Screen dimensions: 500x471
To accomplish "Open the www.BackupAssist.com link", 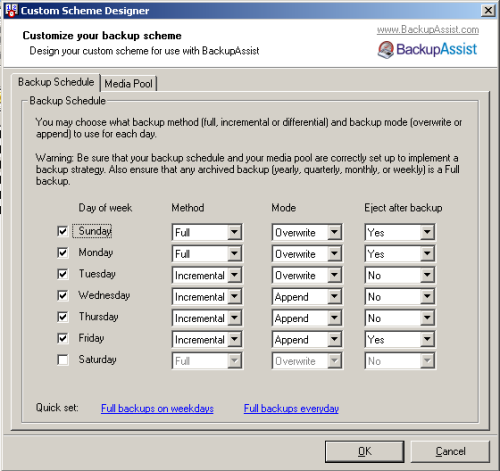I will pos(428,30).
